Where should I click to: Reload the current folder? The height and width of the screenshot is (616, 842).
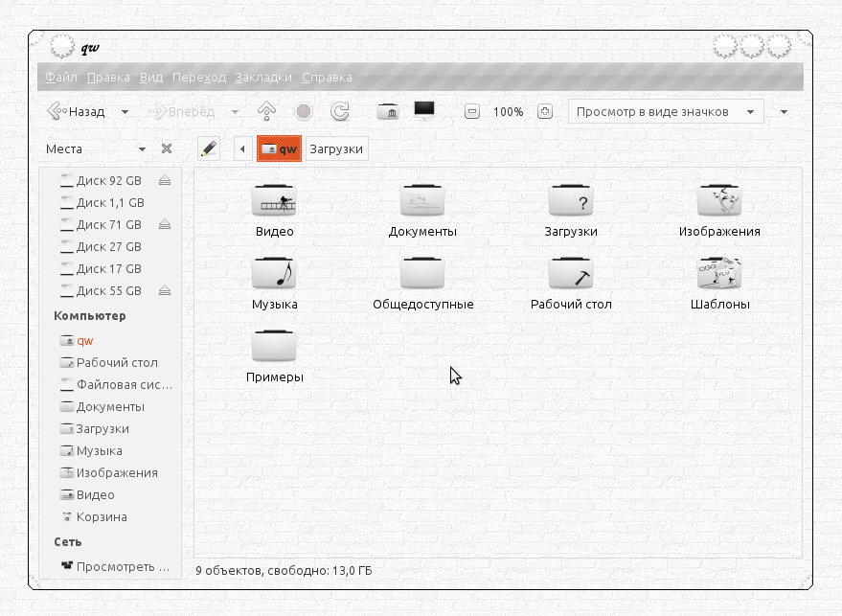[x=339, y=111]
